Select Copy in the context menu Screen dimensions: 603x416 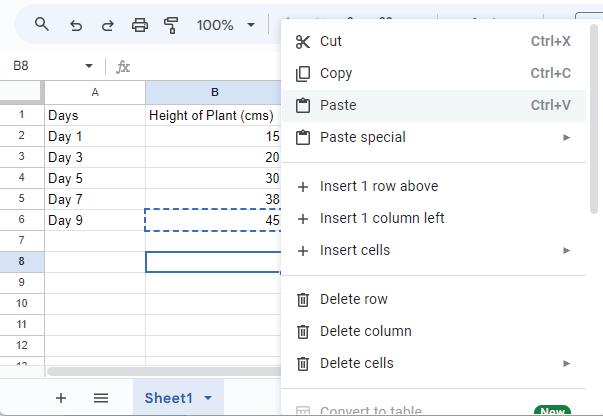point(336,73)
